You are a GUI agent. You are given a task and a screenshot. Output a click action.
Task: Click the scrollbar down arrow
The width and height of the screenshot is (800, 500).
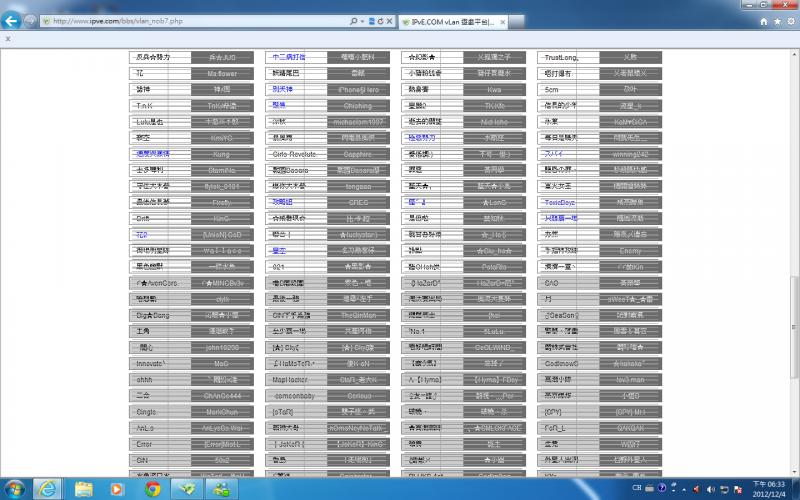pyautogui.click(x=794, y=472)
